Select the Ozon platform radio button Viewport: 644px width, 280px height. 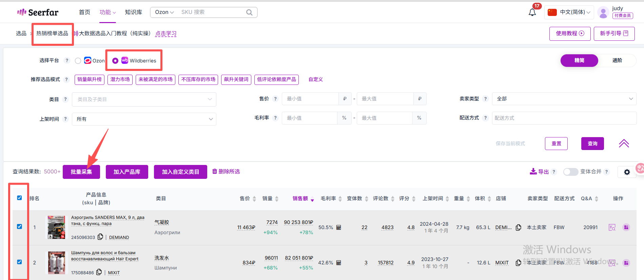78,61
